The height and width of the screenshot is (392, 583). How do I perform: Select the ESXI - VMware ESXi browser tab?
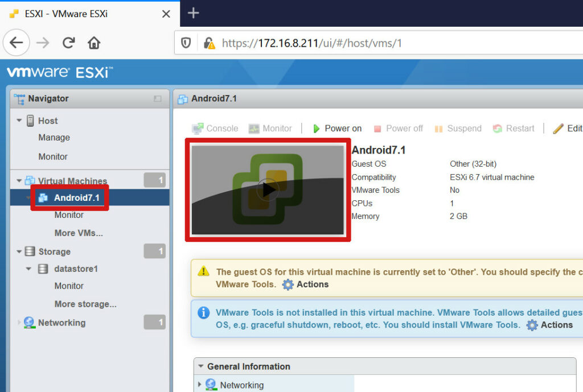pyautogui.click(x=89, y=14)
